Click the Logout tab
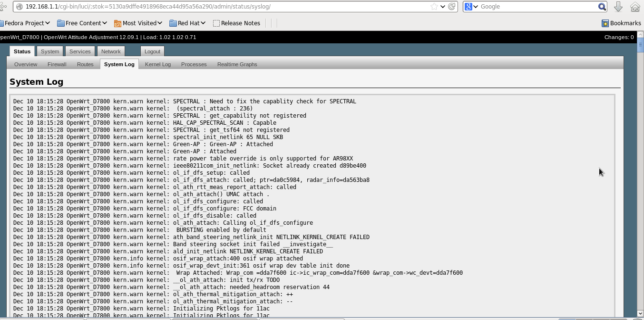644x320 pixels. [x=152, y=51]
